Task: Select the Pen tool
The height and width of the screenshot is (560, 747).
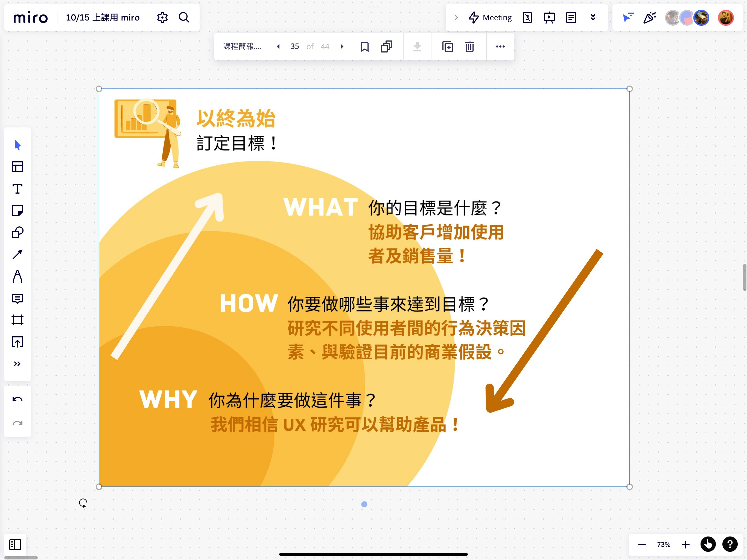Action: click(17, 277)
